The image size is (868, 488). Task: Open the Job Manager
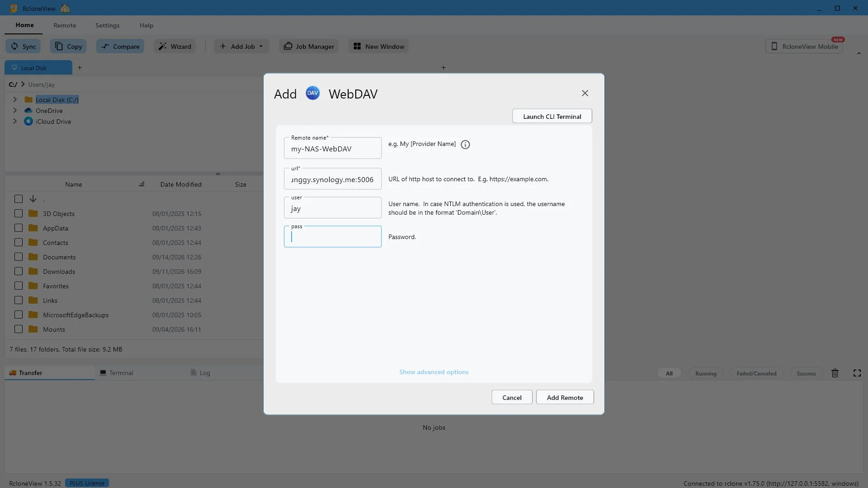(x=309, y=47)
